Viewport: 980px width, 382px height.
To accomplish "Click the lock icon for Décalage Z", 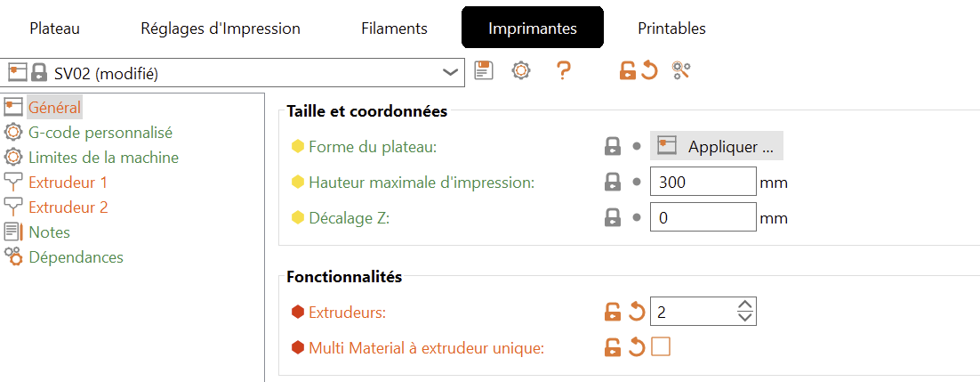I will click(x=612, y=217).
